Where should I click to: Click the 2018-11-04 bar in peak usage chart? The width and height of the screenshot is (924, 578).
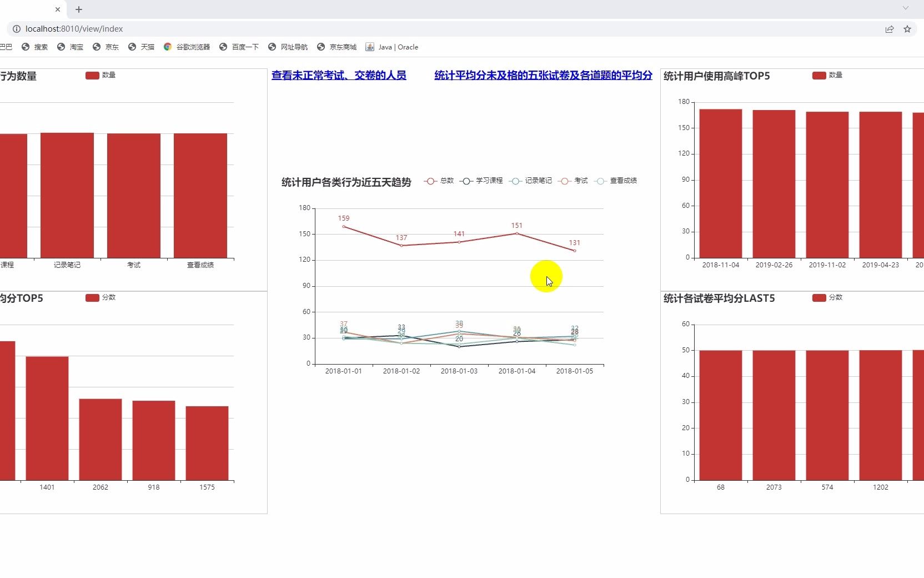[721, 183]
